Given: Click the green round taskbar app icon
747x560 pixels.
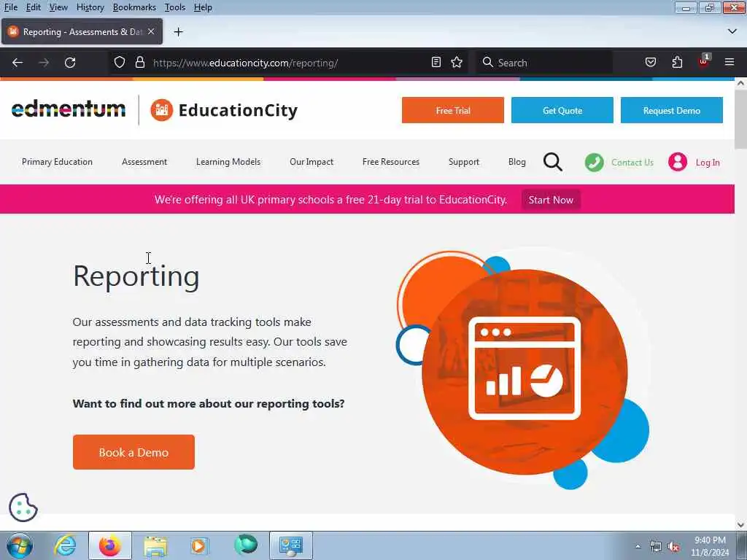Looking at the screenshot, I should point(246,545).
